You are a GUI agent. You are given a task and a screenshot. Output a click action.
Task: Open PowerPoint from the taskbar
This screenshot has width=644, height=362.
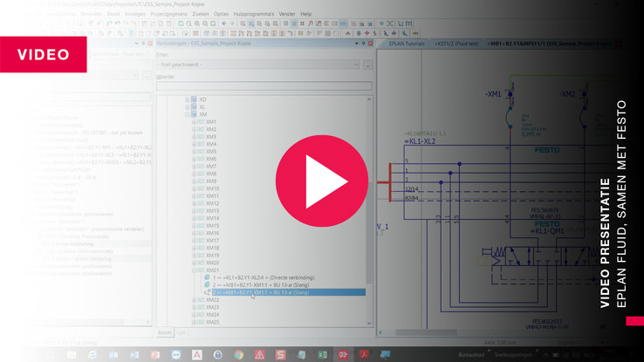[x=155, y=355]
